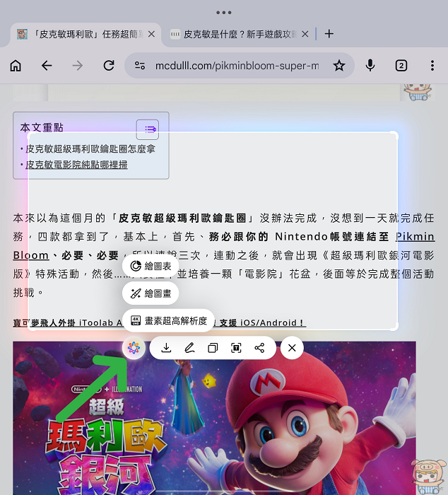The height and width of the screenshot is (495, 448).
Task: Copy the selection with the copy icon
Action: coord(213,348)
